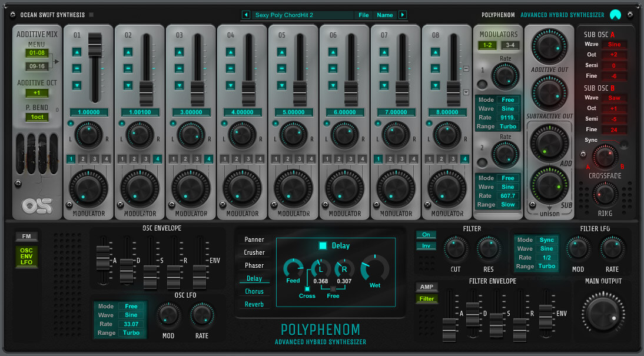Screen dimensions: 644x356
Task: Click oscillator 05 up arrow button
Action: [x=281, y=52]
